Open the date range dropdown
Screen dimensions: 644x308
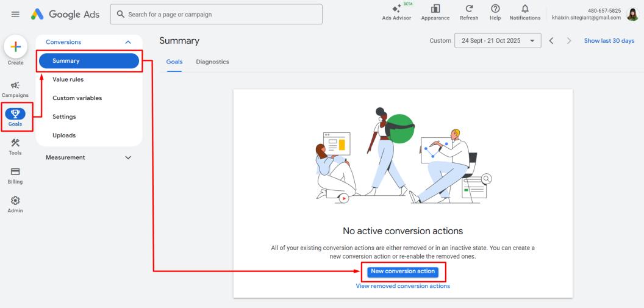click(x=498, y=41)
